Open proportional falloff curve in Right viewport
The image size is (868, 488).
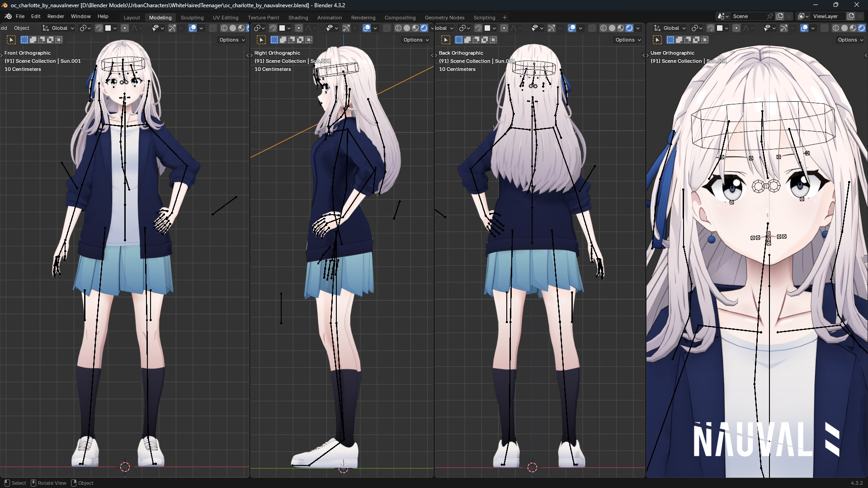[x=311, y=28]
